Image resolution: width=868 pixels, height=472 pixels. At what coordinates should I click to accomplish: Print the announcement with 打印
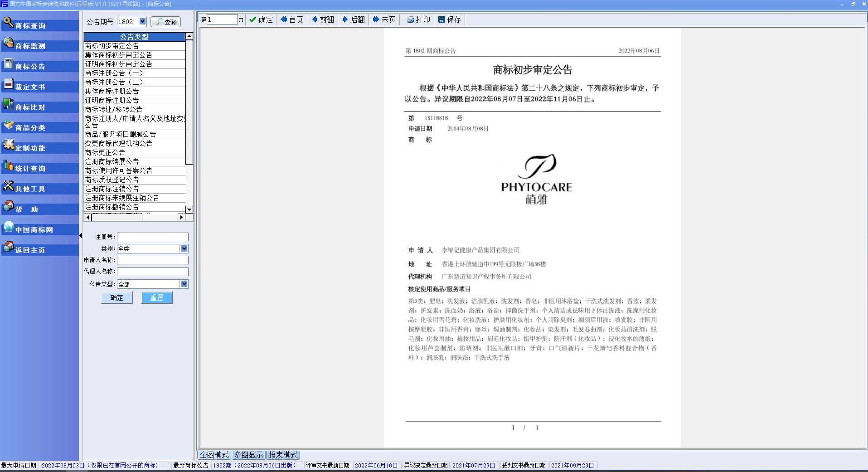[x=418, y=19]
